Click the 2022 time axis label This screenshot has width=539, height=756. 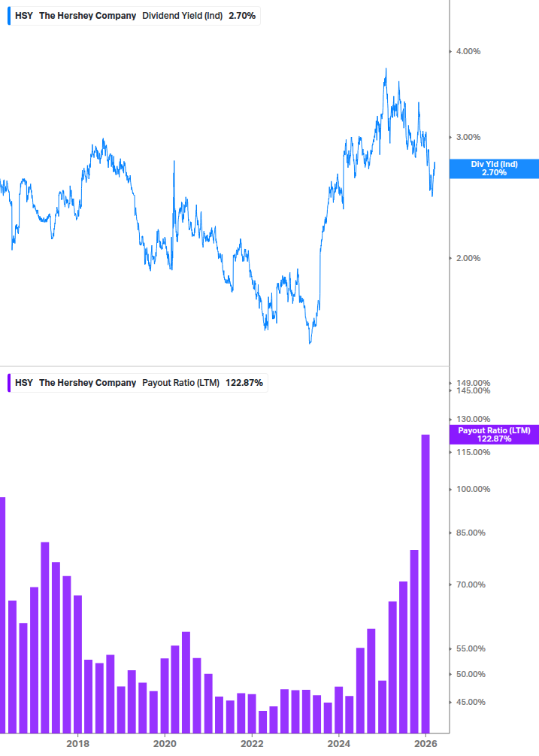click(x=252, y=744)
